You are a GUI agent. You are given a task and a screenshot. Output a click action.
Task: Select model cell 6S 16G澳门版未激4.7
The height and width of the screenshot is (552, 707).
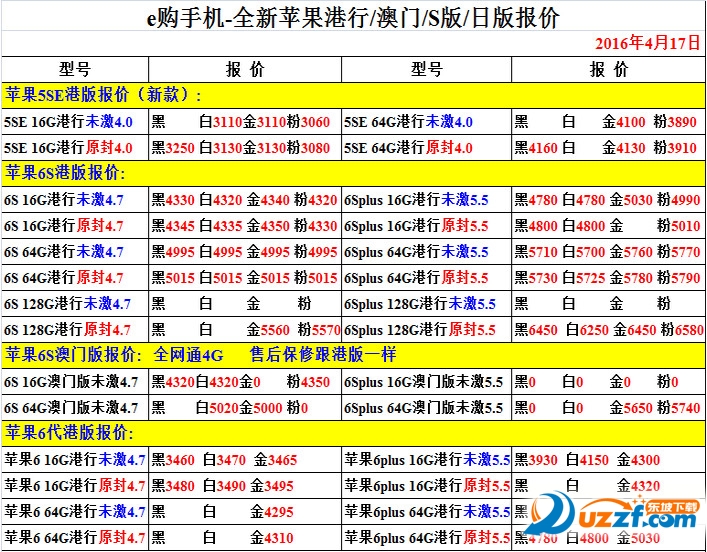(71, 382)
